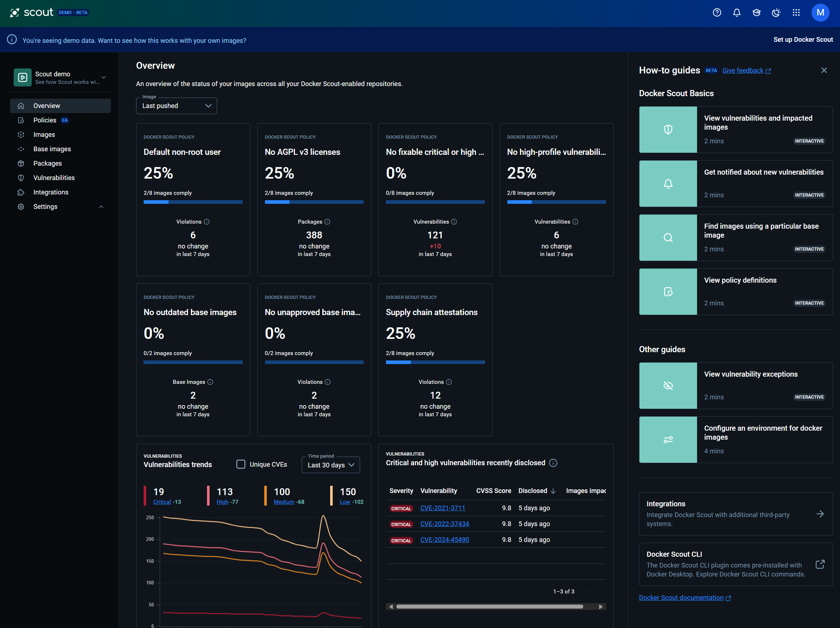
Task: Click the Docker Scout CLI external link icon
Action: pos(820,564)
